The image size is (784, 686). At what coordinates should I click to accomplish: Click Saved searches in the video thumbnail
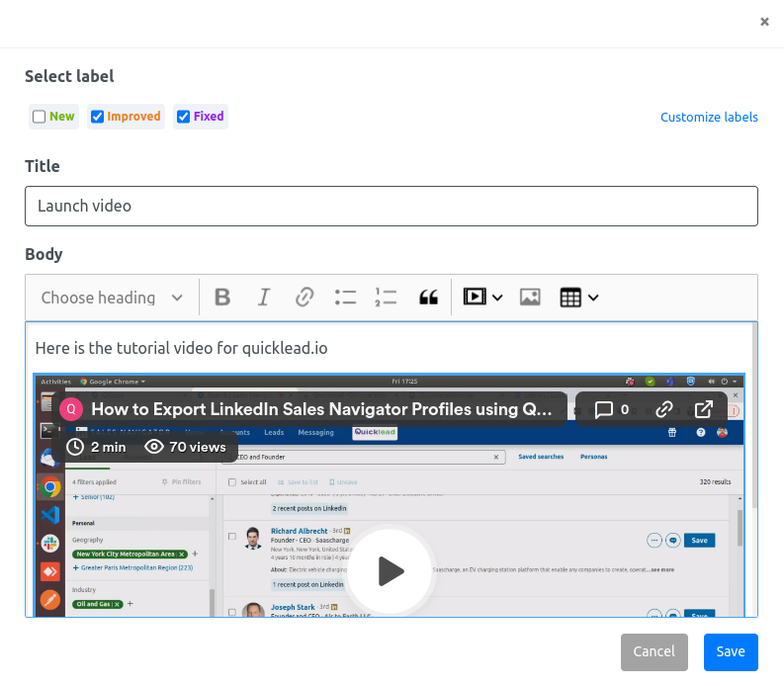[x=541, y=457]
